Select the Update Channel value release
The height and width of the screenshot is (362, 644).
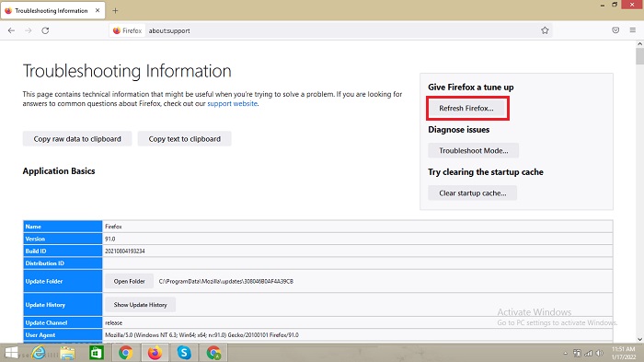[113, 323]
